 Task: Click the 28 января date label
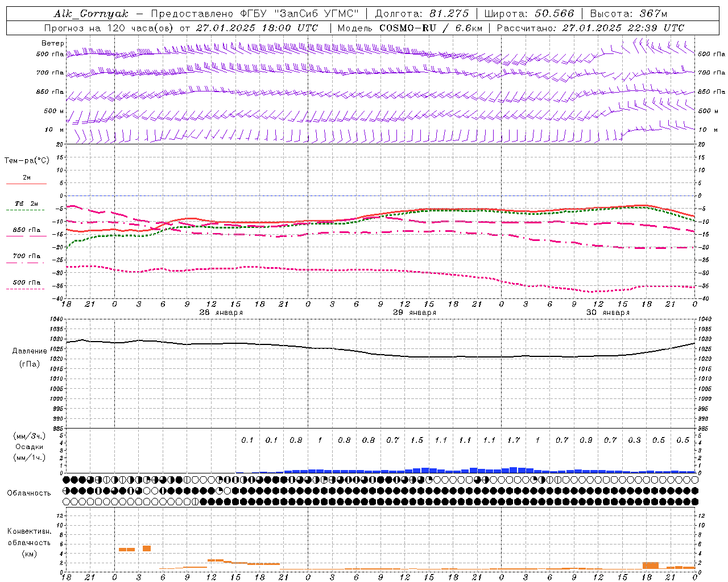tap(221, 313)
